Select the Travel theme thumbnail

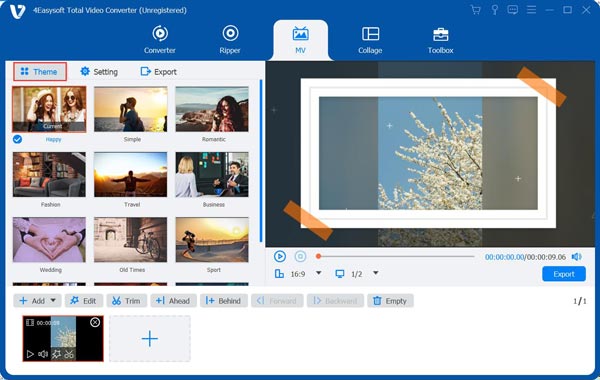130,175
